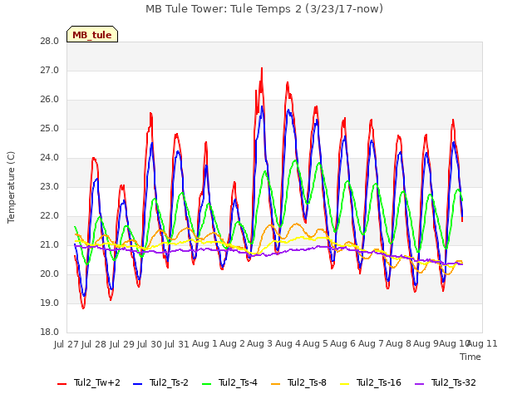Select the Tul2_Ts-8 legend label

pos(307,382)
